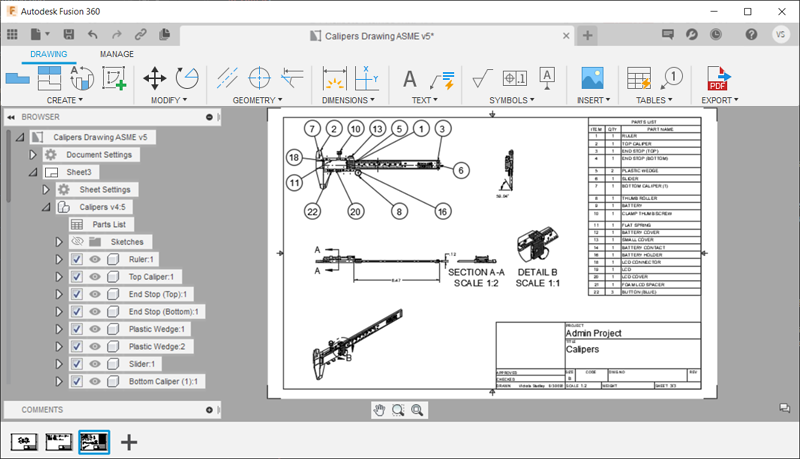Open the TABLES dropdown menu
The image size is (800, 459).
pos(654,100)
